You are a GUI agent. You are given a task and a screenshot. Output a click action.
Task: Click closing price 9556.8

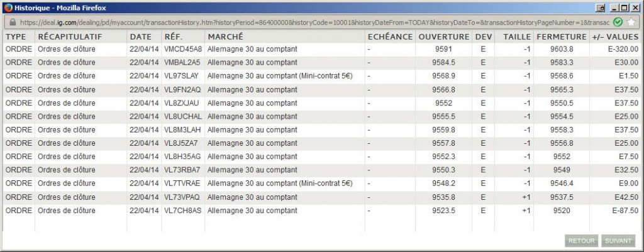pos(562,143)
